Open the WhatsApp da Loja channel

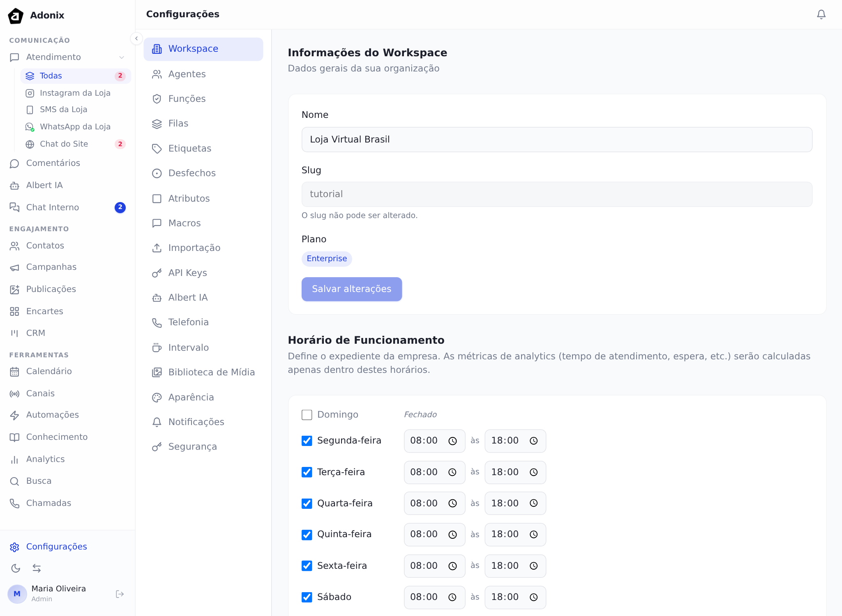(x=76, y=127)
